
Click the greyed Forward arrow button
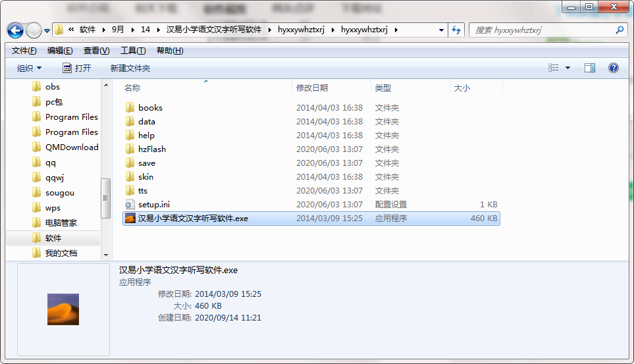[x=34, y=30]
